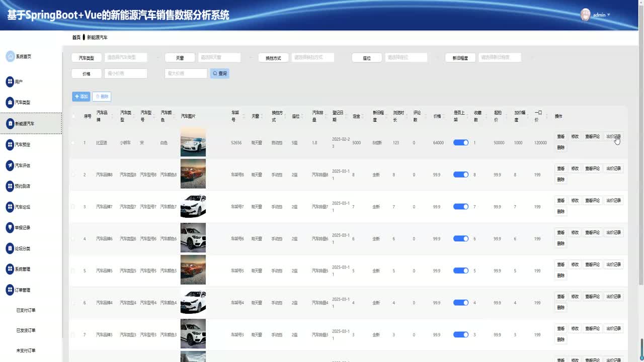The width and height of the screenshot is (644, 362).
Task: Click the blue 添加 add button
Action: coord(81,97)
